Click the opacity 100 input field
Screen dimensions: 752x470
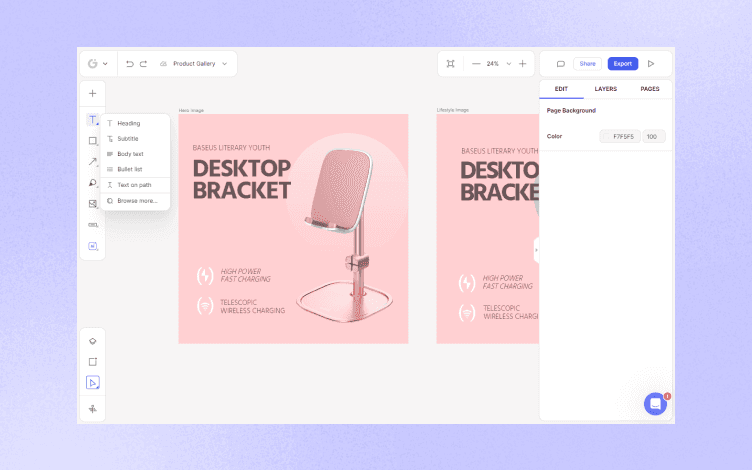pos(654,137)
